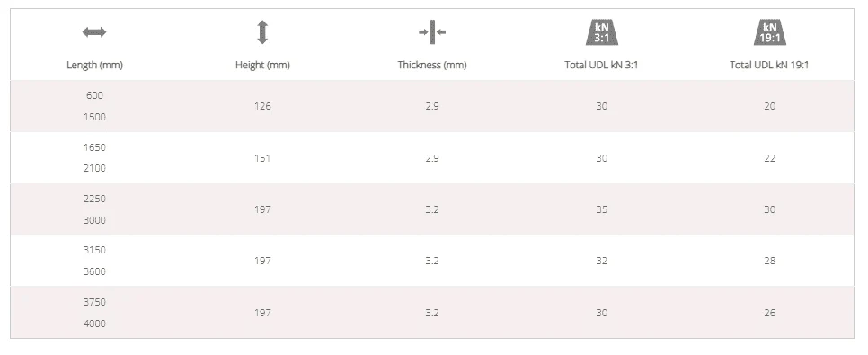Click the horizontal double-arrow Length icon

[x=94, y=32]
